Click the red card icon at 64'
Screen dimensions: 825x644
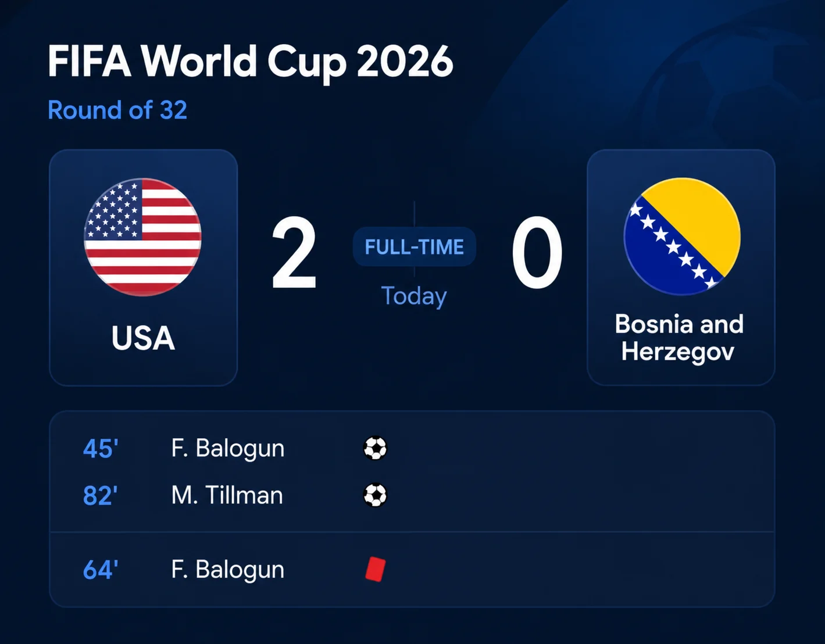click(376, 569)
